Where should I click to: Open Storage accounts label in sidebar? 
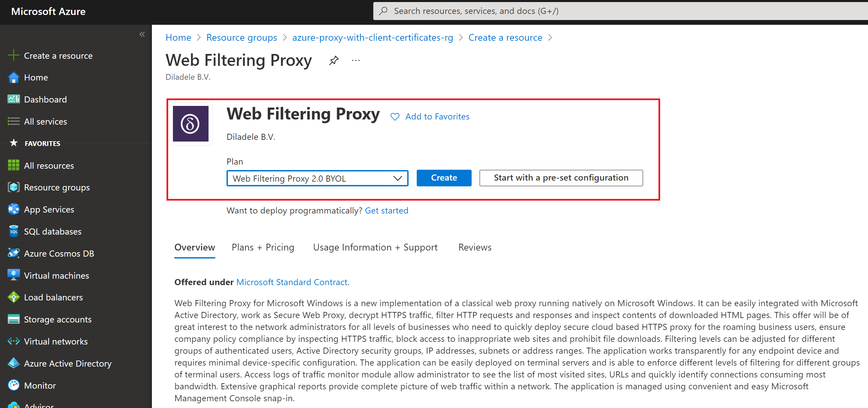point(58,319)
